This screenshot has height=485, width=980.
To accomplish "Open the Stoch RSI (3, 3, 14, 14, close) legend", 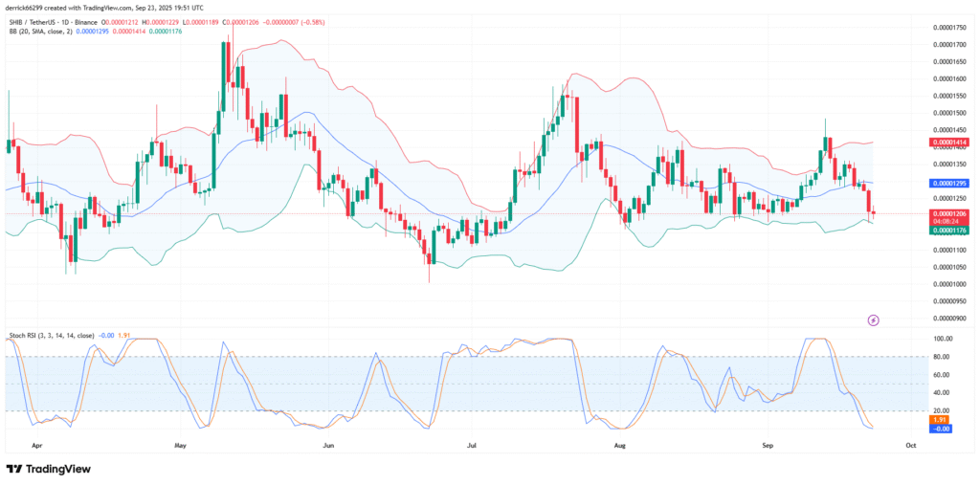I will tap(50, 336).
